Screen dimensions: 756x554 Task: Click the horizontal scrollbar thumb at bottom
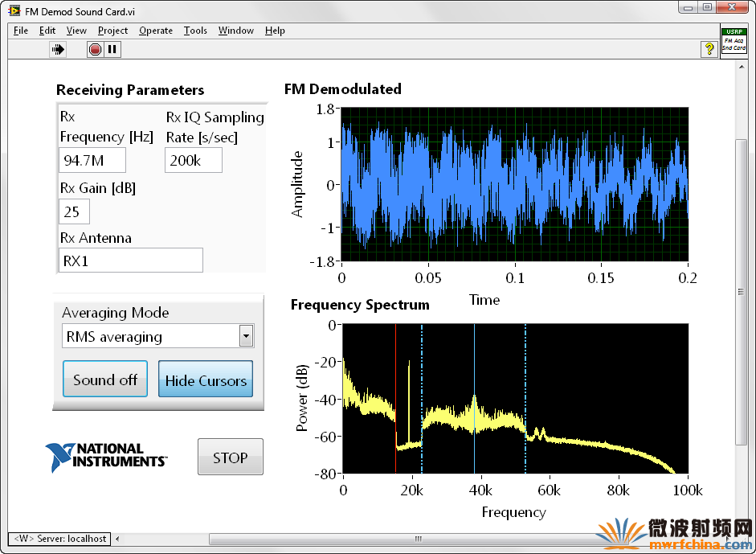[418, 539]
